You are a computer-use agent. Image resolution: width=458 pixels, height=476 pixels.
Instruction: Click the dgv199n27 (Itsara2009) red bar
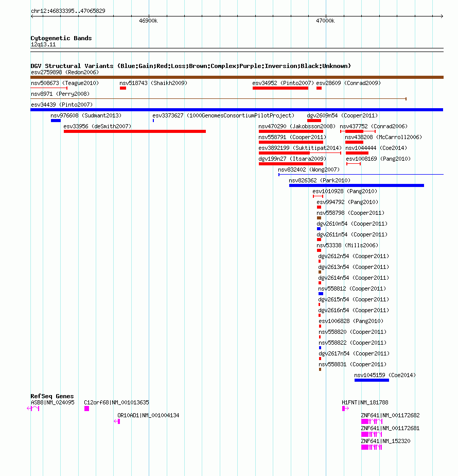[x=291, y=164]
